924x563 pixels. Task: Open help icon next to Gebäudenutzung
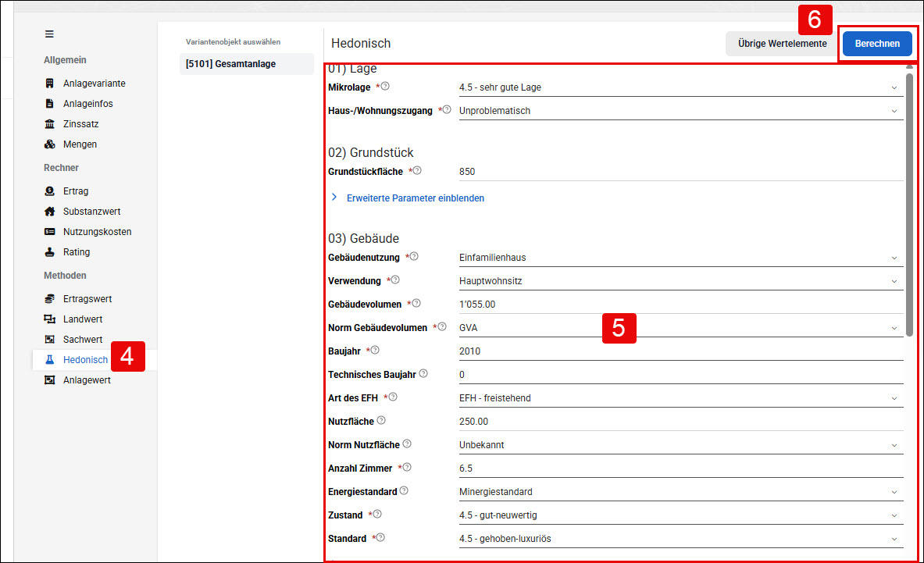coord(414,256)
